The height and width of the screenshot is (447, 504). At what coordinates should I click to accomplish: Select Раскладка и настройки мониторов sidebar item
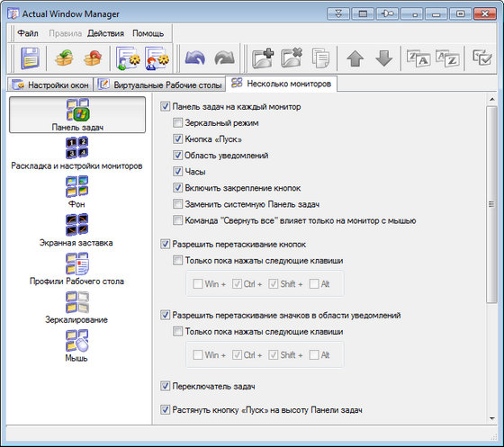pyautogui.click(x=76, y=153)
